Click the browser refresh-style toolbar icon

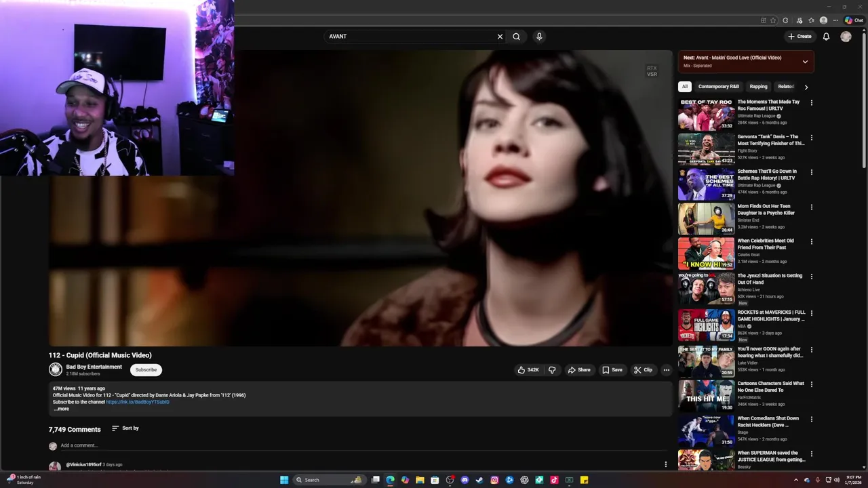785,20
